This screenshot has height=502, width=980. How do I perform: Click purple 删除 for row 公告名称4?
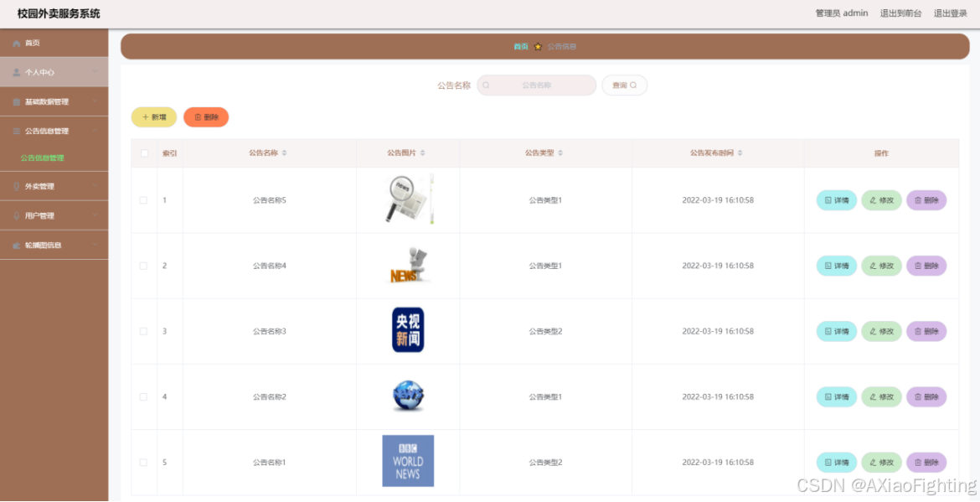pyautogui.click(x=926, y=266)
